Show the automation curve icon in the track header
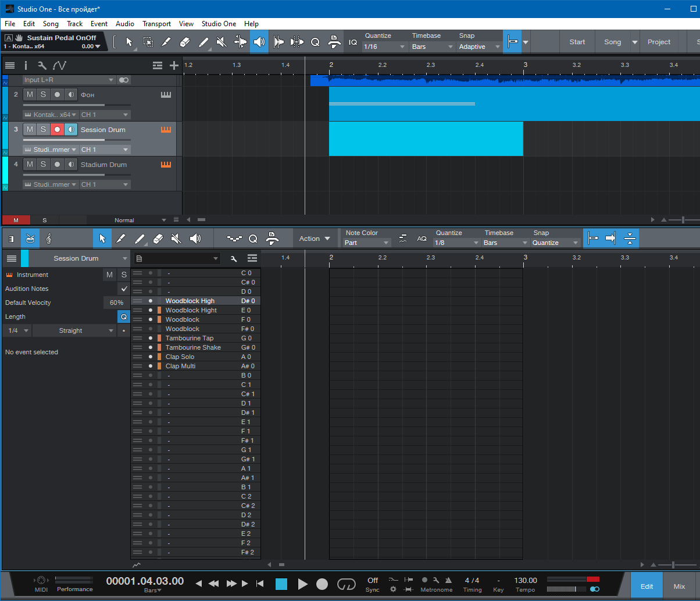 59,66
